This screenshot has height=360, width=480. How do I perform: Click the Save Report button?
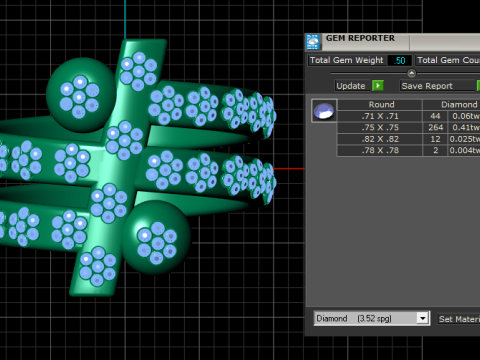click(438, 86)
